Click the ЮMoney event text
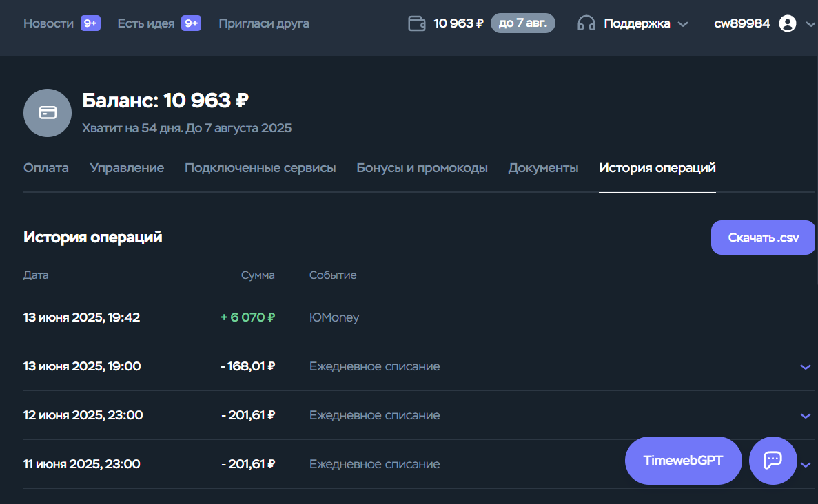Viewport: 818px width, 504px height. tap(334, 317)
